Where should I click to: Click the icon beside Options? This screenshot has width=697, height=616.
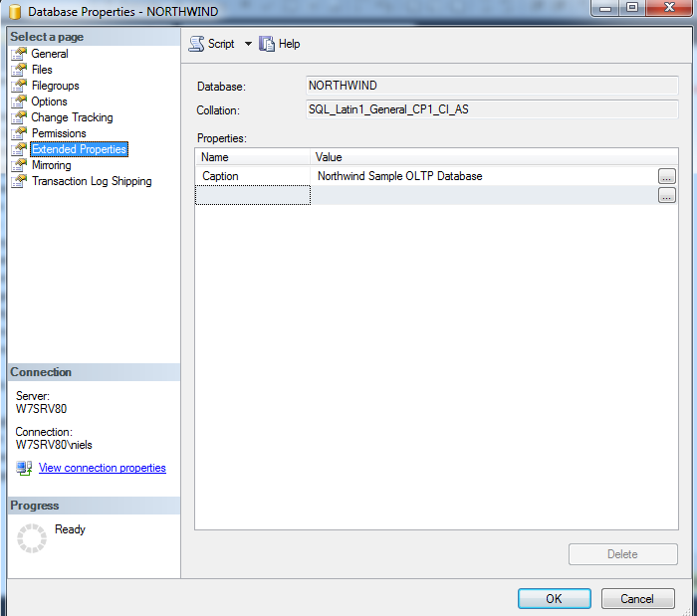pos(19,102)
